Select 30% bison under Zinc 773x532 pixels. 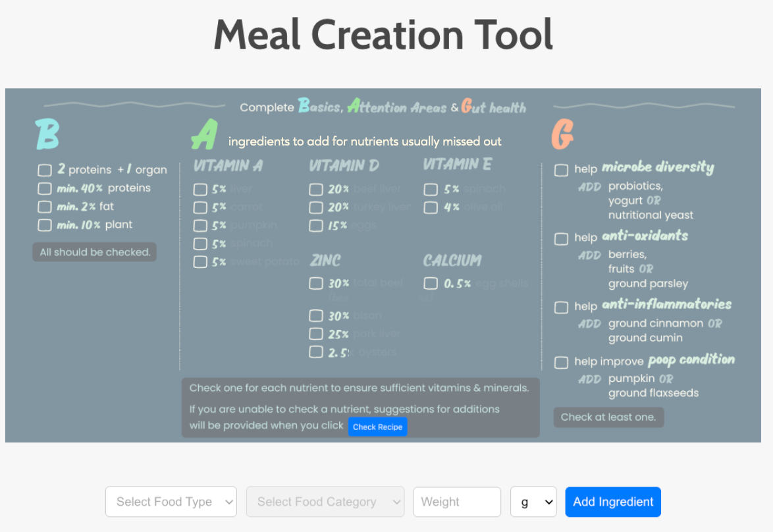click(316, 316)
